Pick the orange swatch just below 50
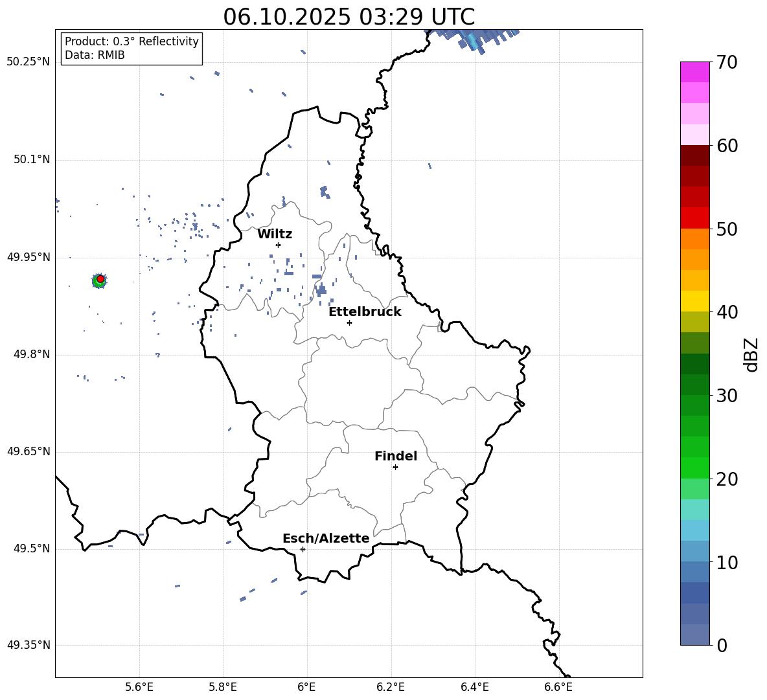 tap(694, 238)
